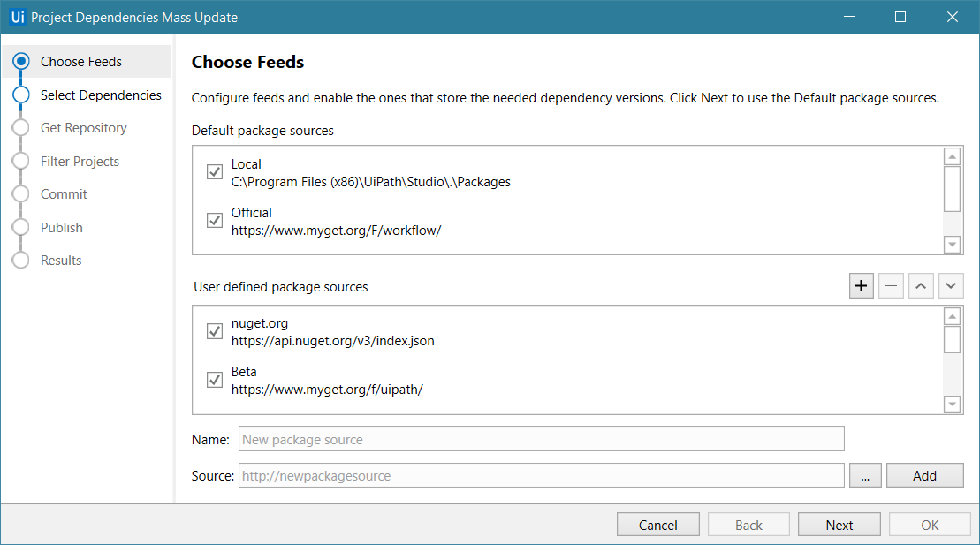Select the Local path C:\Program Files (x86)\UiPath\Studio\.\Packages
The height and width of the screenshot is (545, 980).
coord(370,182)
